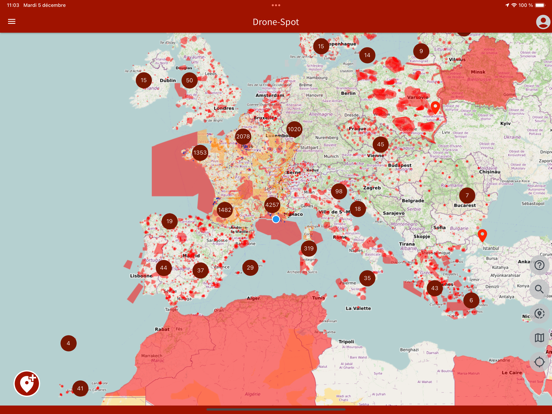The width and height of the screenshot is (552, 414).
Task: Tap the map marker locate button
Action: (539, 314)
